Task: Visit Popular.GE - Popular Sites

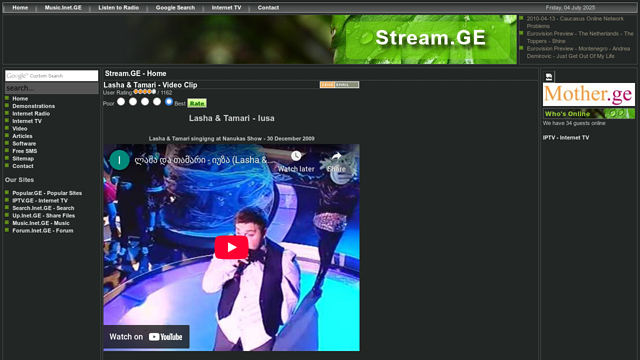Action: pos(47,193)
